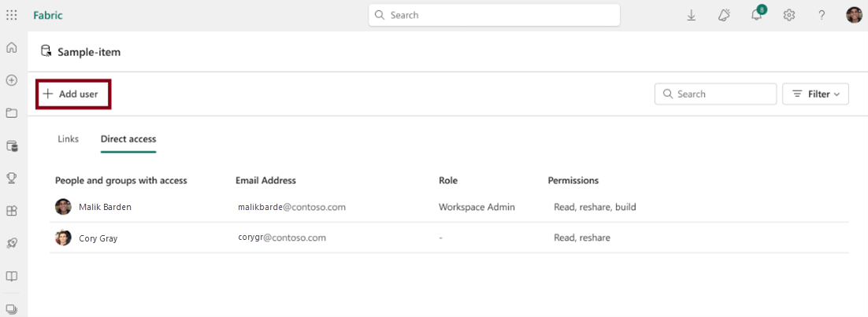Open the Workspaces icon at sidebar bottom
Image resolution: width=868 pixels, height=317 pixels.
pos(11,308)
